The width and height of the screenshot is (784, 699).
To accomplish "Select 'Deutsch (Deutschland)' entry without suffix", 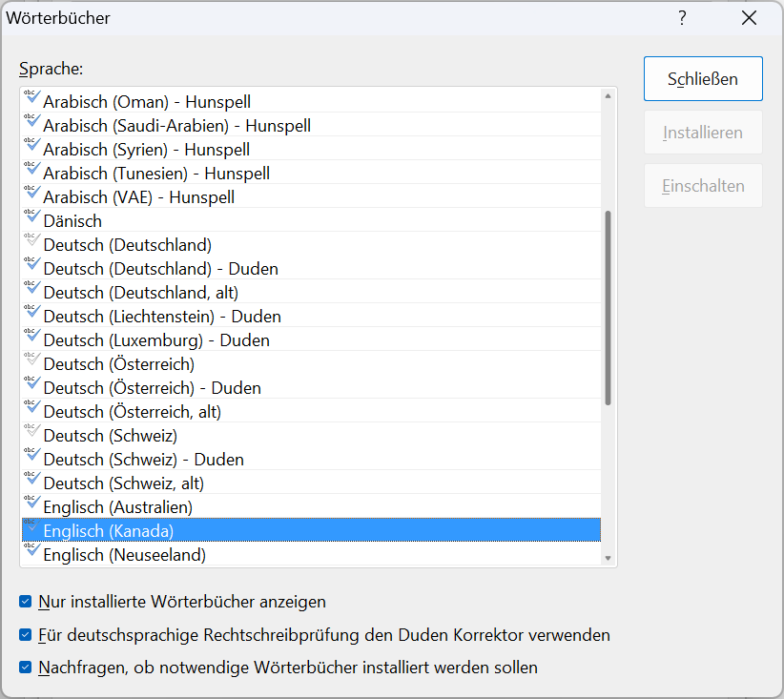I will tap(311, 244).
